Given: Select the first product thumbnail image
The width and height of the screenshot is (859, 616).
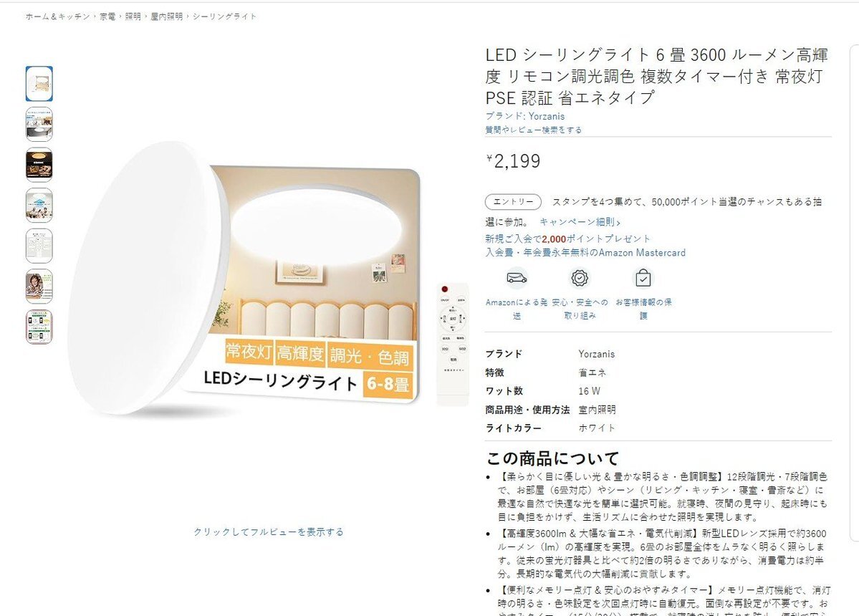Looking at the screenshot, I should [x=39, y=84].
